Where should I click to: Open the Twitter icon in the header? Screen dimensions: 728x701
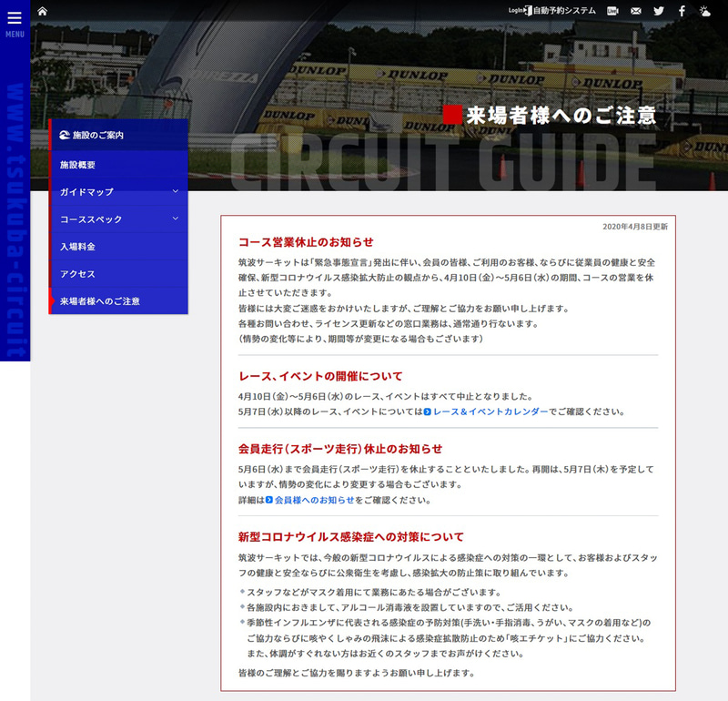pos(658,11)
